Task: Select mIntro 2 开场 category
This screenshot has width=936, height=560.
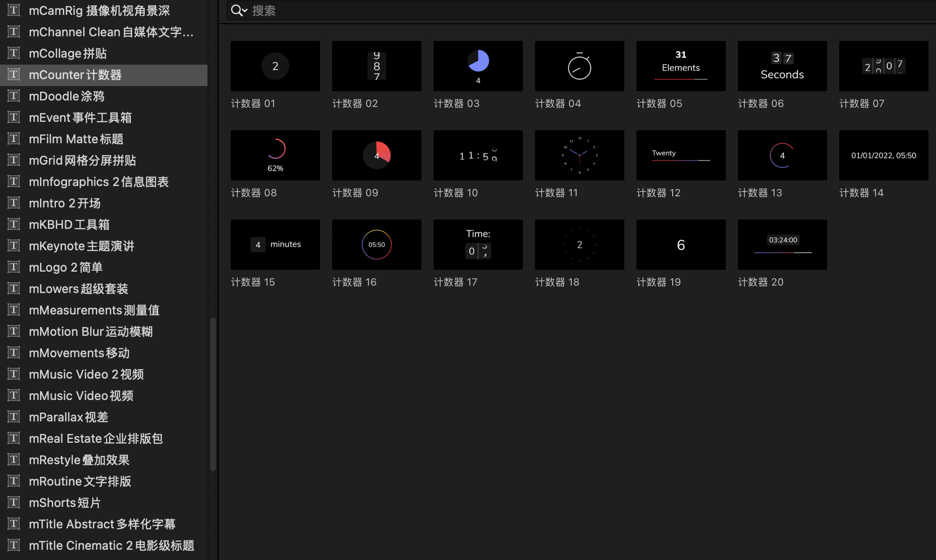Action: (104, 203)
